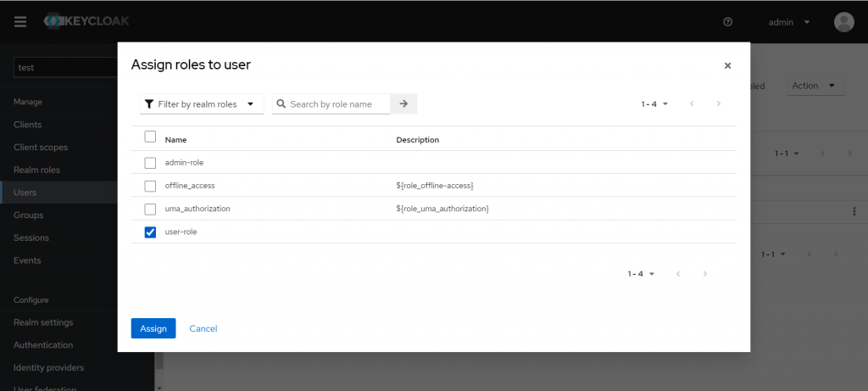Close the Assign roles dialog
Viewport: 868px width, 391px height.
(x=727, y=66)
